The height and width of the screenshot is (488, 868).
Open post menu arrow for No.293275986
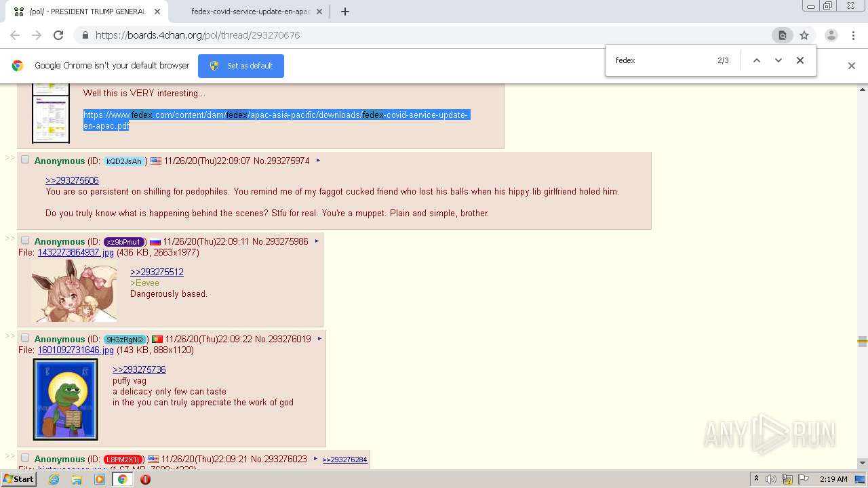(317, 241)
